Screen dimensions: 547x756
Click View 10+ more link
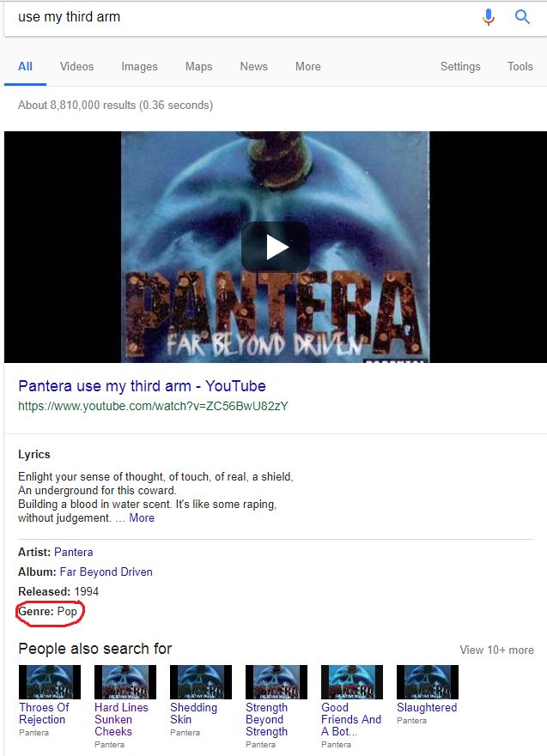coord(496,650)
